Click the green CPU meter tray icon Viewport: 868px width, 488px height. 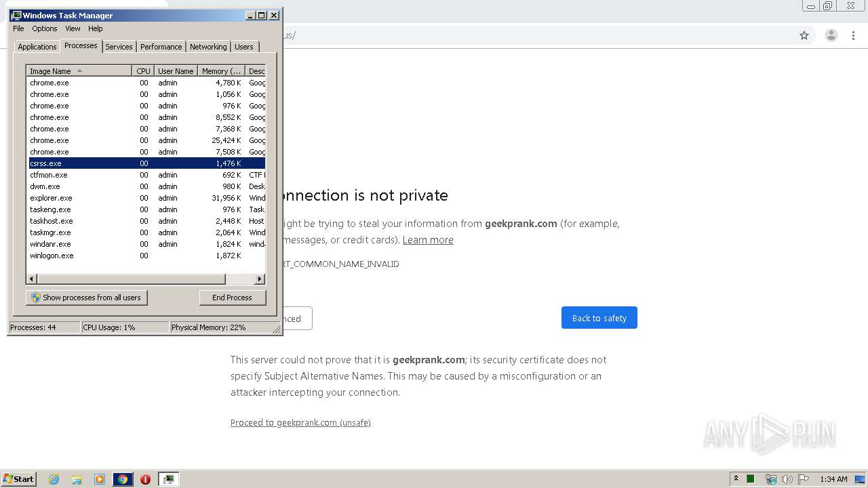pyautogui.click(x=751, y=479)
